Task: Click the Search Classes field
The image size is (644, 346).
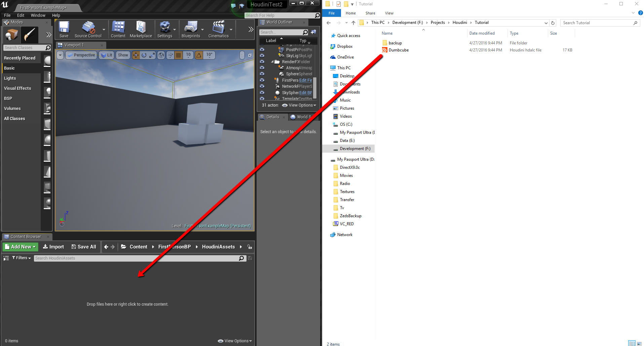Action: (x=27, y=48)
